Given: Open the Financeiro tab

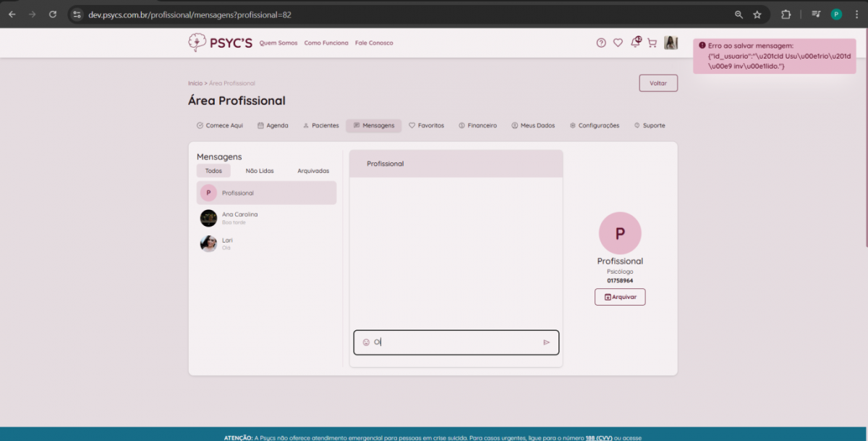Looking at the screenshot, I should pyautogui.click(x=477, y=125).
